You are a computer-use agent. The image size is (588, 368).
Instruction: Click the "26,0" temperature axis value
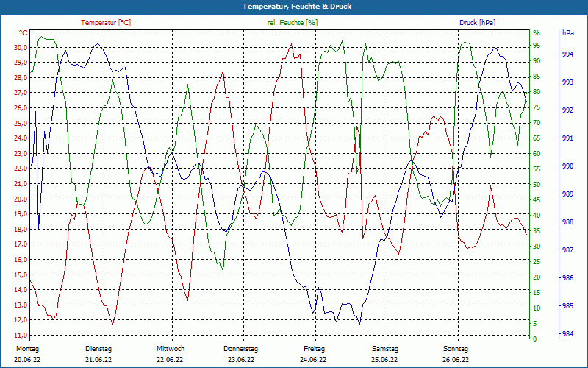point(21,107)
